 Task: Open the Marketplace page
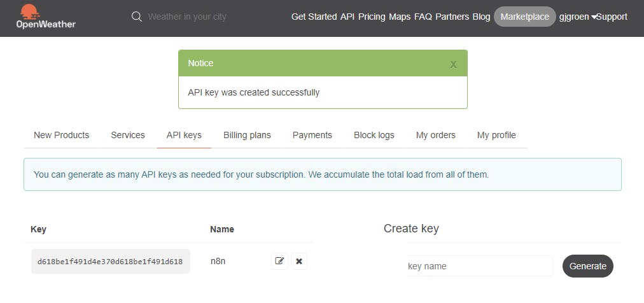[x=524, y=17]
